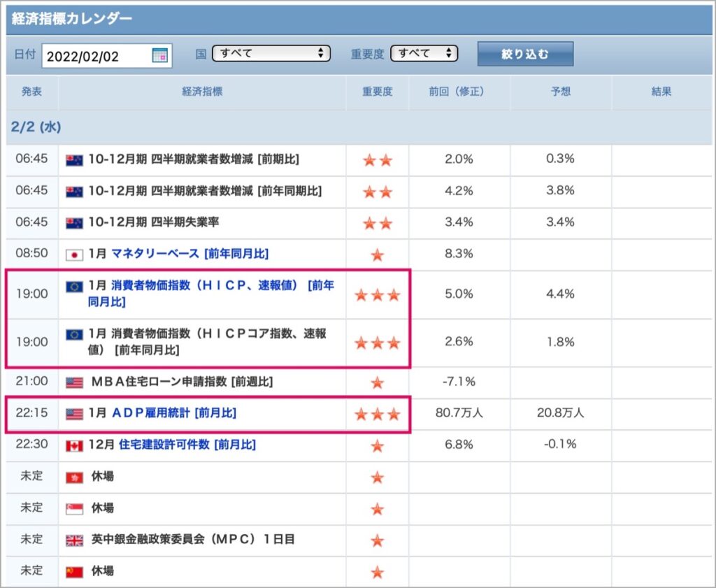Click the Japan flag next to マネタリーベース
The height and width of the screenshot is (588, 716).
(74, 254)
